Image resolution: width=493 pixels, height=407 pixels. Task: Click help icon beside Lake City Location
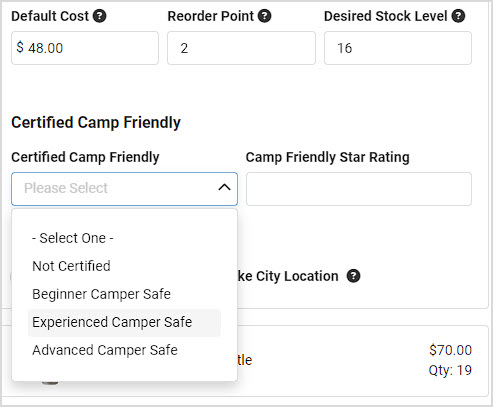tap(353, 276)
